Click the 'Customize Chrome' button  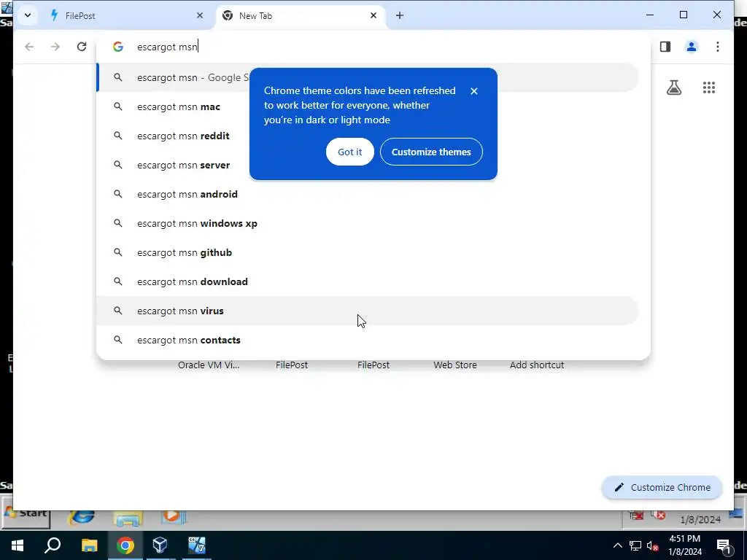tap(662, 487)
